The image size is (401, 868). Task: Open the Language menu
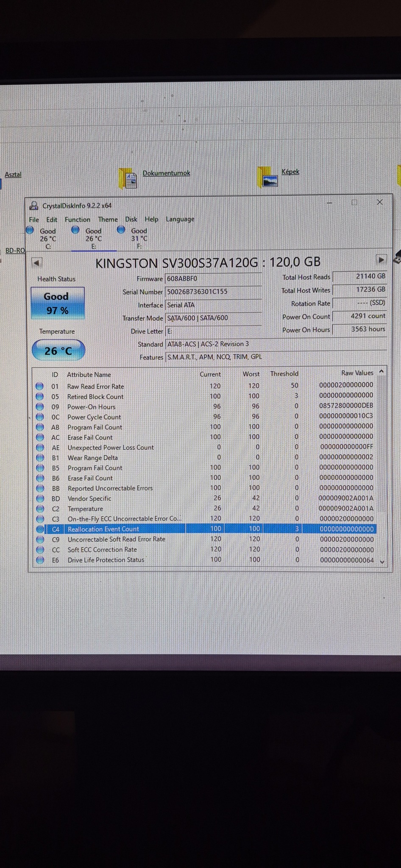(180, 219)
